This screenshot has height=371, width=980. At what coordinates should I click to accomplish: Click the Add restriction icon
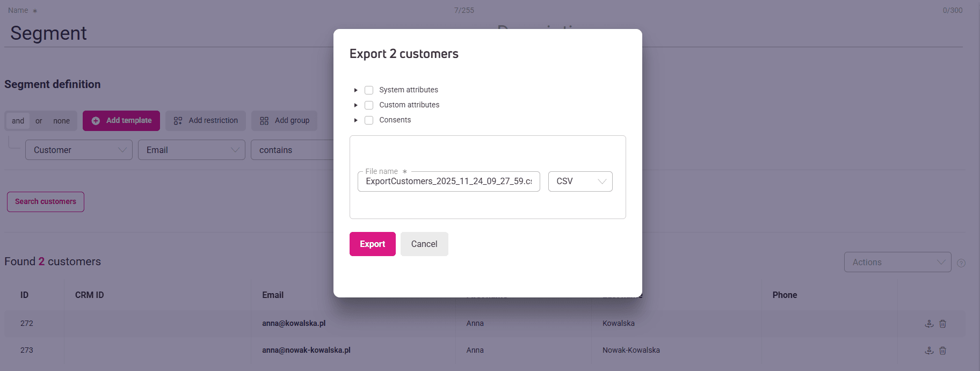click(178, 121)
